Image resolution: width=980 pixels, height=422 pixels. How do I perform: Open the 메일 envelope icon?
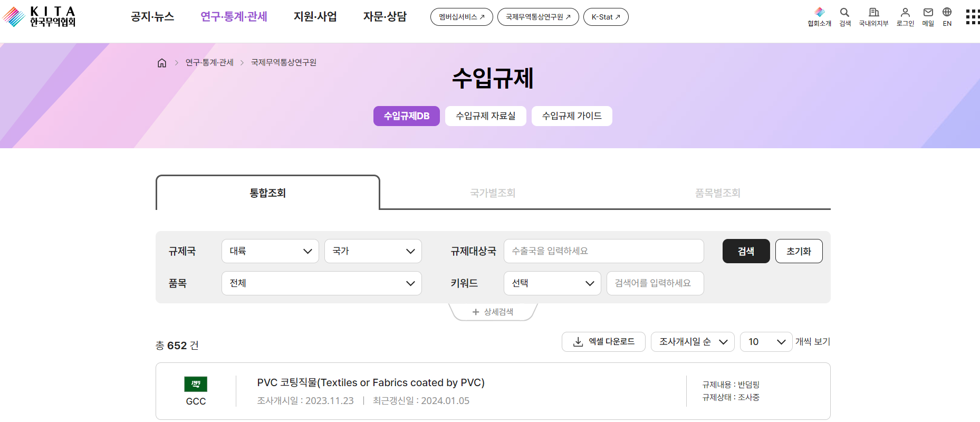pos(928,16)
